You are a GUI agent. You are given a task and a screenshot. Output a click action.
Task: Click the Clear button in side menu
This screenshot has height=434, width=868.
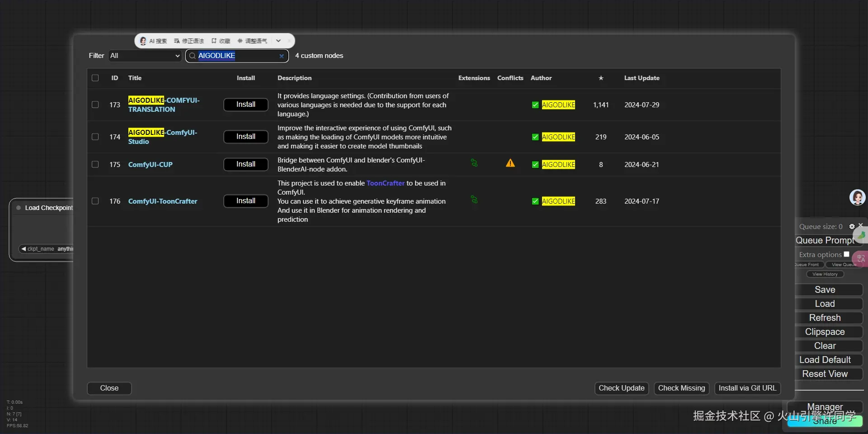tap(825, 346)
